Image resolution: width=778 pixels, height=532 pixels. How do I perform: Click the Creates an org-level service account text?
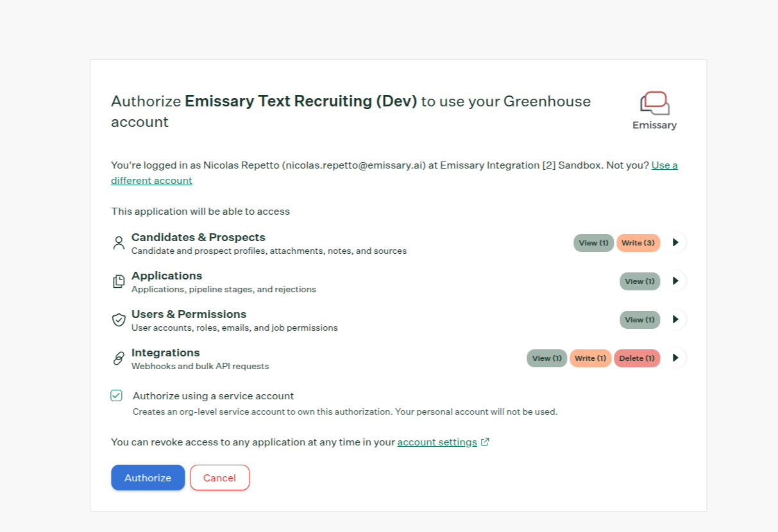tap(345, 412)
